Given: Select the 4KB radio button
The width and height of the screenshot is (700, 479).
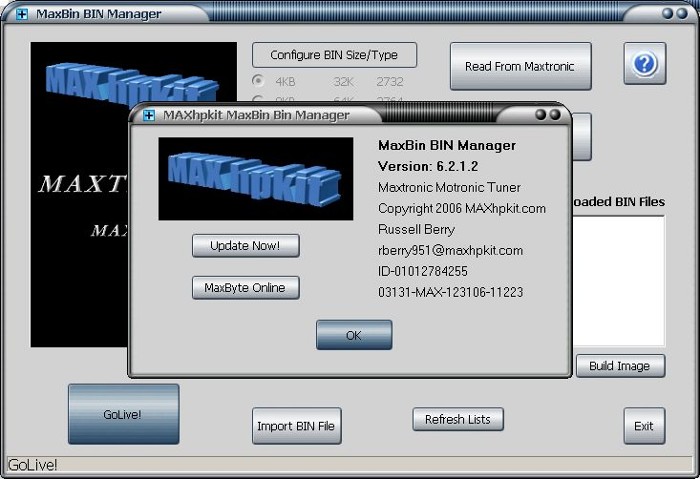Looking at the screenshot, I should (259, 81).
